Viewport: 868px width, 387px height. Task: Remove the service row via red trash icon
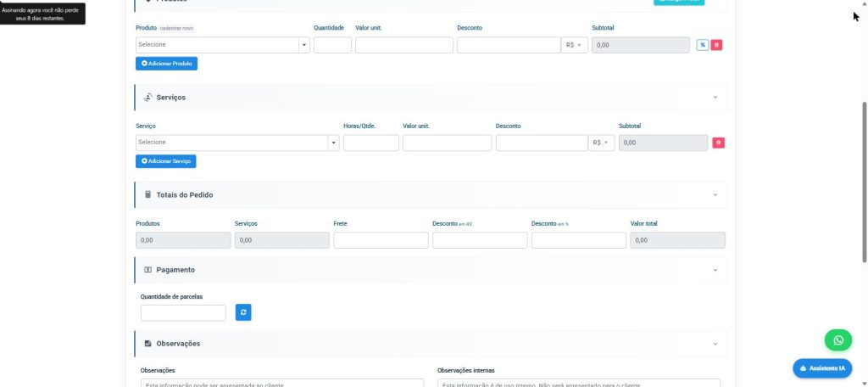(x=718, y=143)
